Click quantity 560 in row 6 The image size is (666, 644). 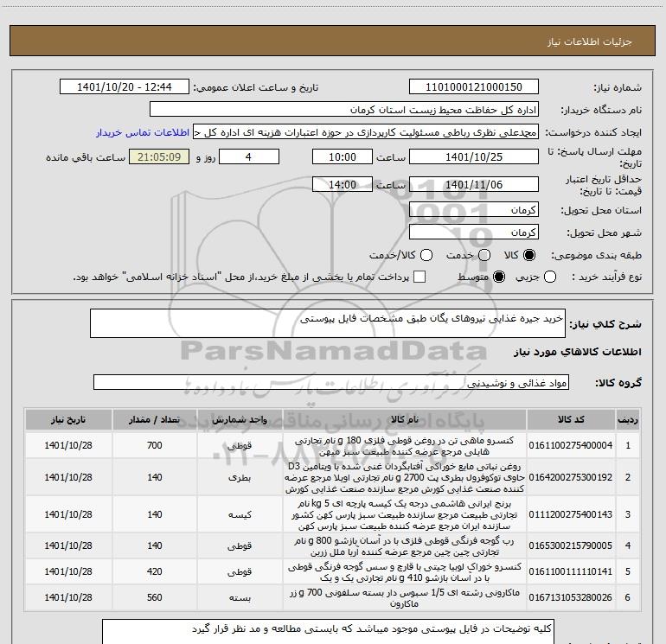point(155,597)
